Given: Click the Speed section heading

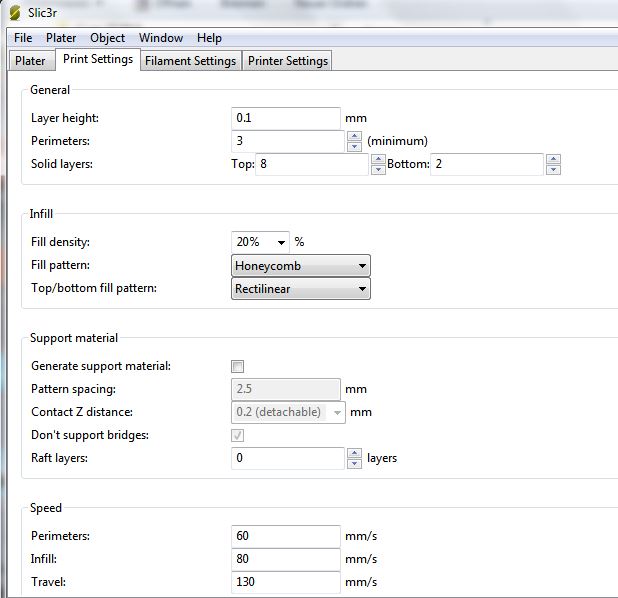Looking at the screenshot, I should pyautogui.click(x=46, y=508).
